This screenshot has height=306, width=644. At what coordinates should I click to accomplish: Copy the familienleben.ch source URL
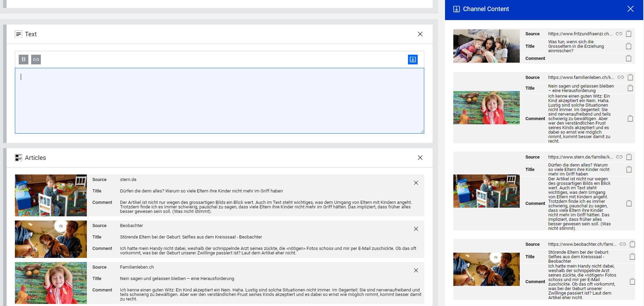coord(631,77)
